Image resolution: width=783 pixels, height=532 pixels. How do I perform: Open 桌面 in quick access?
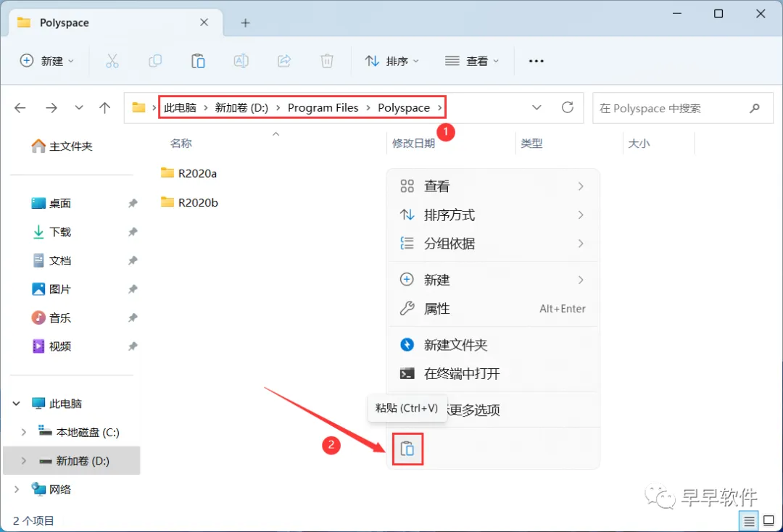coord(52,203)
